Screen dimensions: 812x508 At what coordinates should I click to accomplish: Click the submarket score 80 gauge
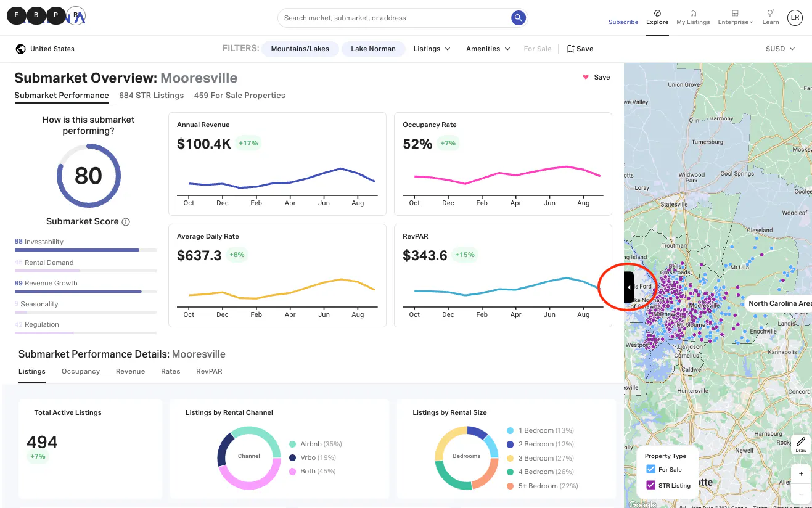[88, 176]
